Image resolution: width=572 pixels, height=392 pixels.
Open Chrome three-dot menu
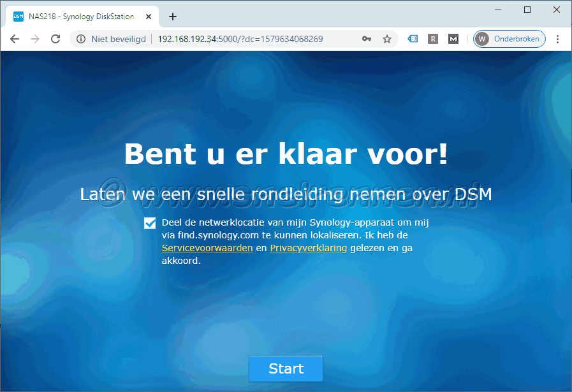557,39
